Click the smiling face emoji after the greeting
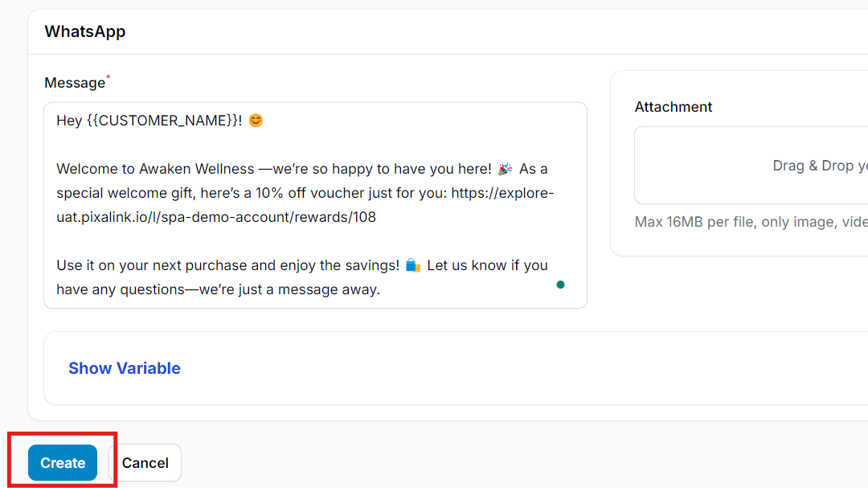This screenshot has width=868, height=488. coord(256,121)
